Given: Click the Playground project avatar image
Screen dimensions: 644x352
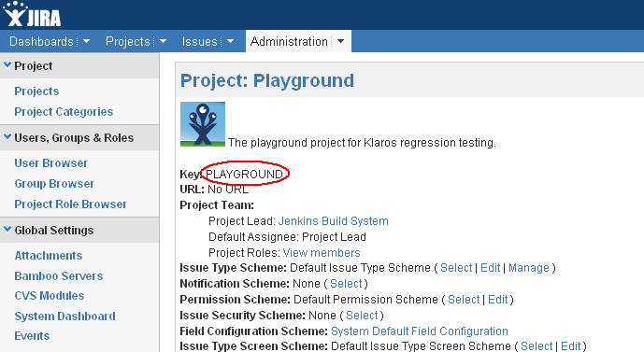Looking at the screenshot, I should coord(203,124).
